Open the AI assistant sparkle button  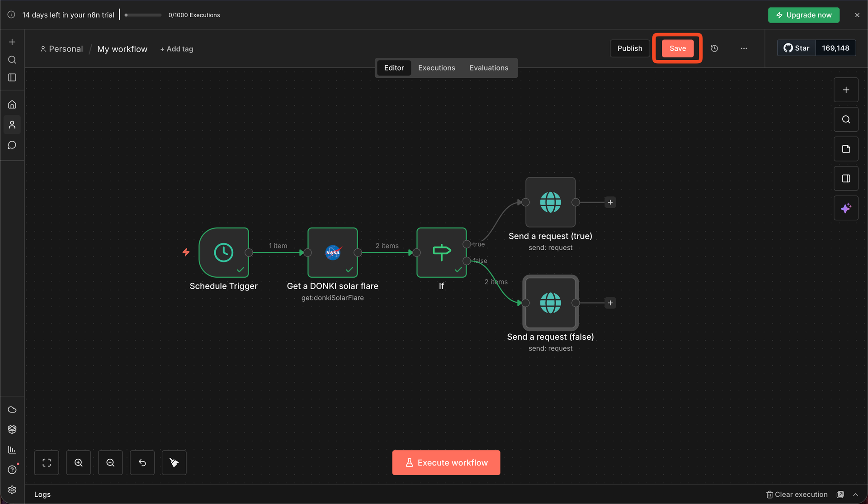pos(846,208)
